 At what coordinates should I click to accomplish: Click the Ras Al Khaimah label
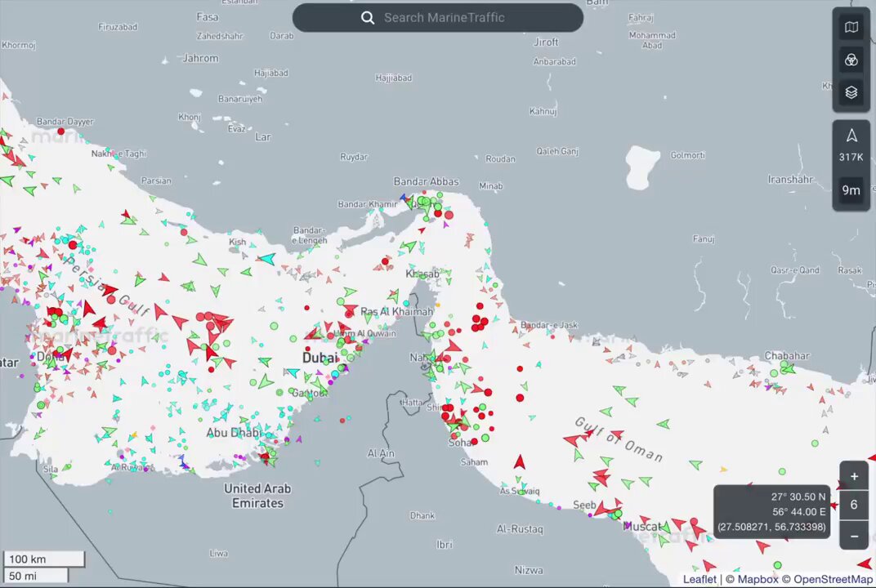coord(396,312)
